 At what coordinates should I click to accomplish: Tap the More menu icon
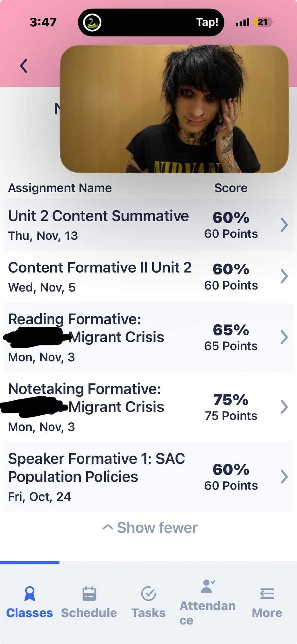[x=267, y=593]
